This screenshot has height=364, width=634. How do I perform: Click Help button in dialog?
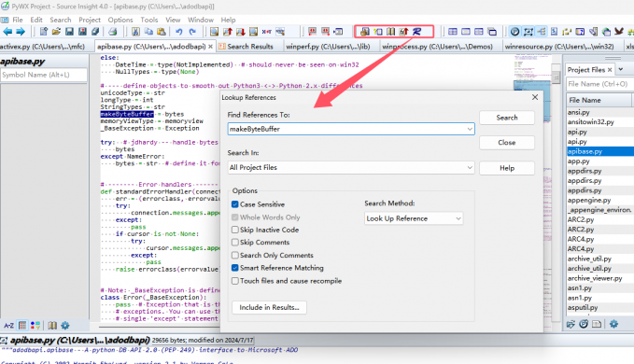pyautogui.click(x=507, y=168)
